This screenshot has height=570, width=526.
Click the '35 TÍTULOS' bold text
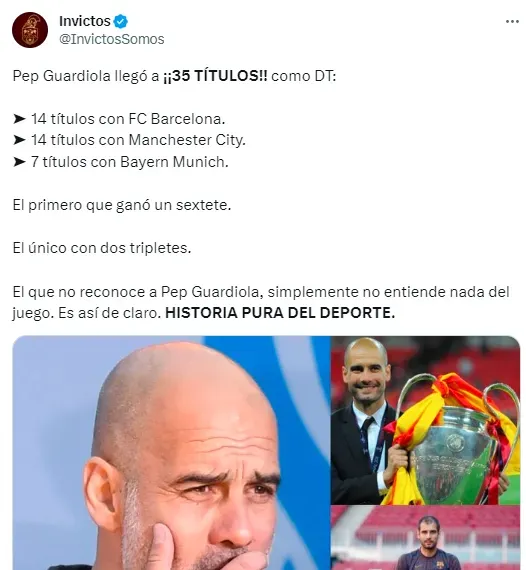215,76
